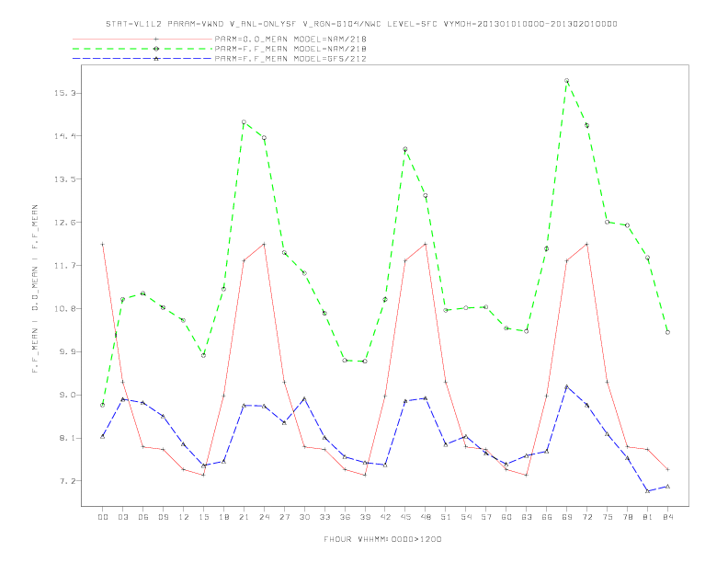Click x-axis tick label 18

[223, 517]
